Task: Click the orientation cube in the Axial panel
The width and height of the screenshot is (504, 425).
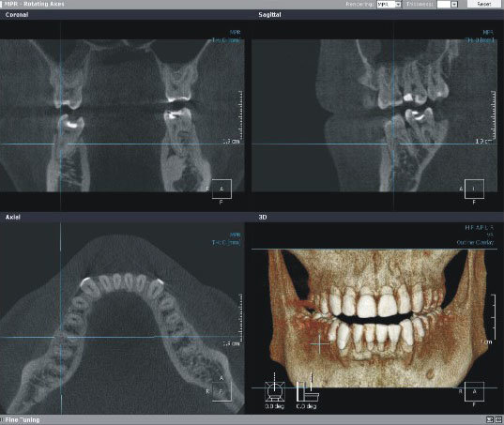Action: tap(221, 391)
